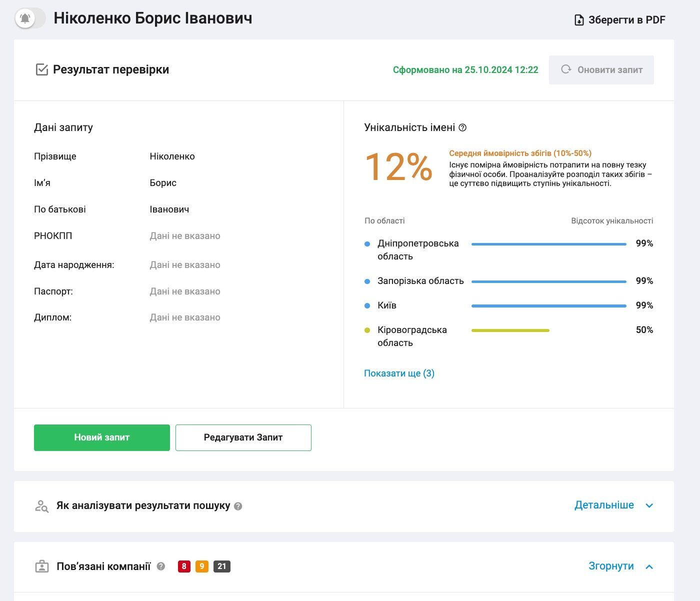Viewport: 700px width, 601px height.
Task: Toggle the notification bell switch
Action: tap(30, 18)
